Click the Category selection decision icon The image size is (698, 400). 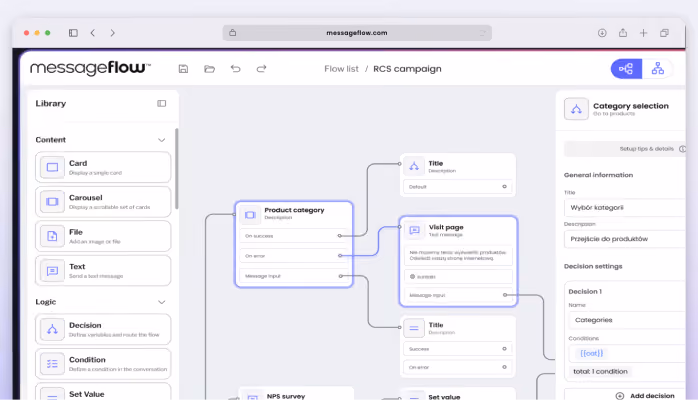pos(576,109)
